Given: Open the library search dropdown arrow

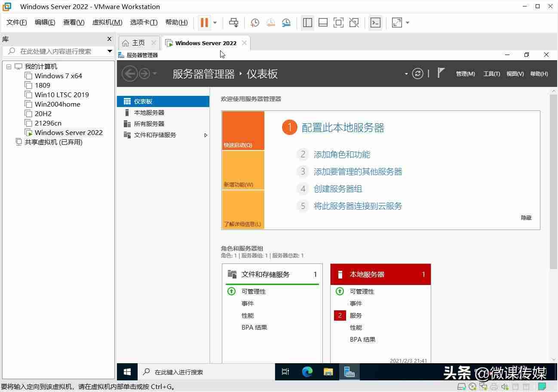Looking at the screenshot, I should point(110,51).
